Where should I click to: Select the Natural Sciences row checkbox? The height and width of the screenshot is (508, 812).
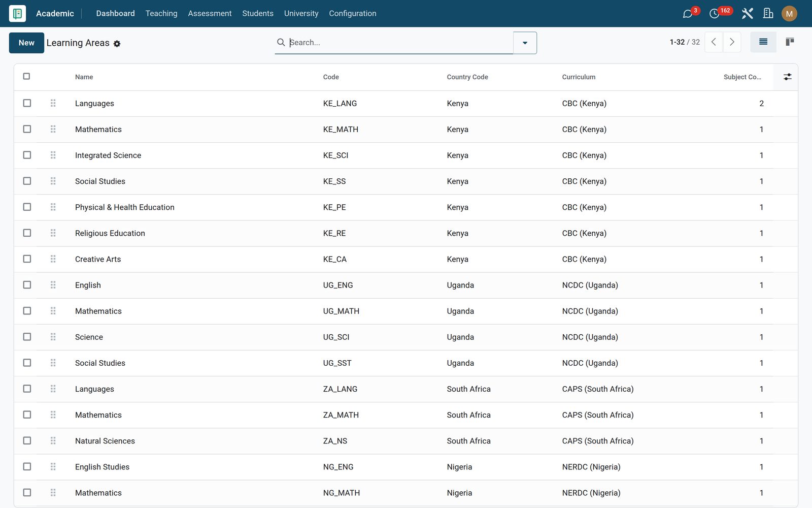27,440
